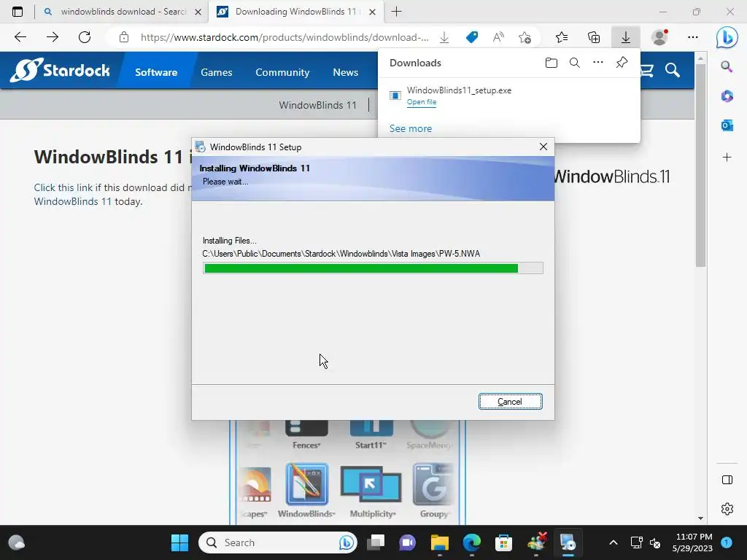Screen dimensions: 747x560
Task: Open the profile avatar icon
Action: 659,37
